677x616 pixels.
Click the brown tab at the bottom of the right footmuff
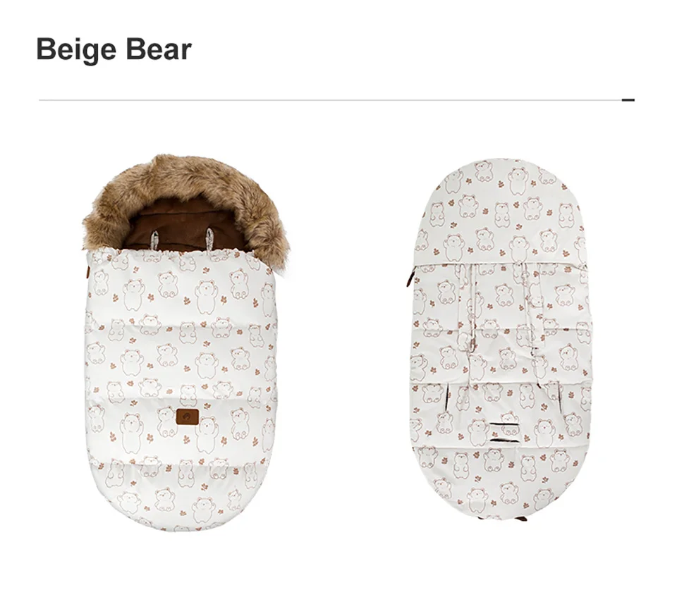point(521,518)
